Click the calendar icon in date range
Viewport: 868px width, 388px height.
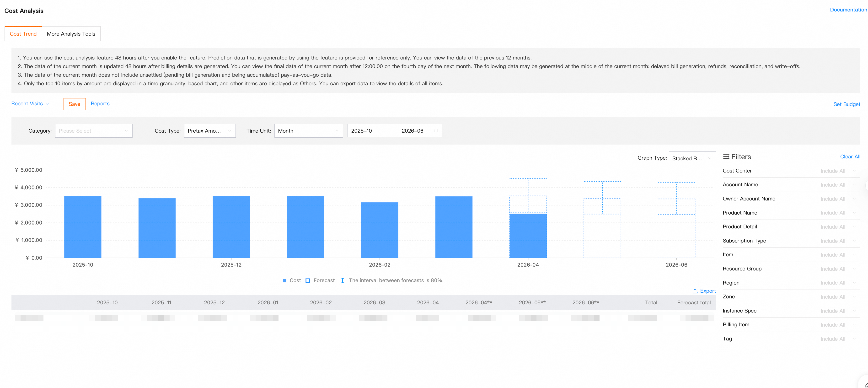click(x=436, y=131)
